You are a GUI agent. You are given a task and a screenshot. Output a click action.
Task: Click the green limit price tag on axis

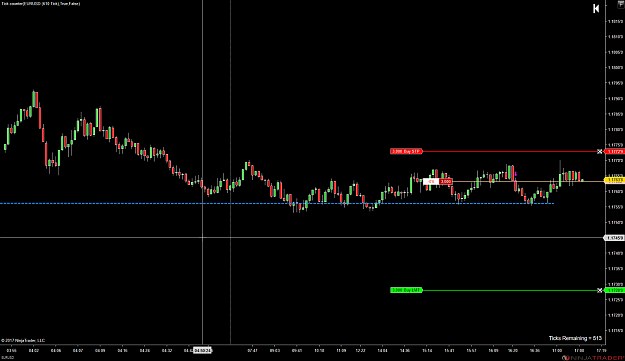[x=615, y=290]
